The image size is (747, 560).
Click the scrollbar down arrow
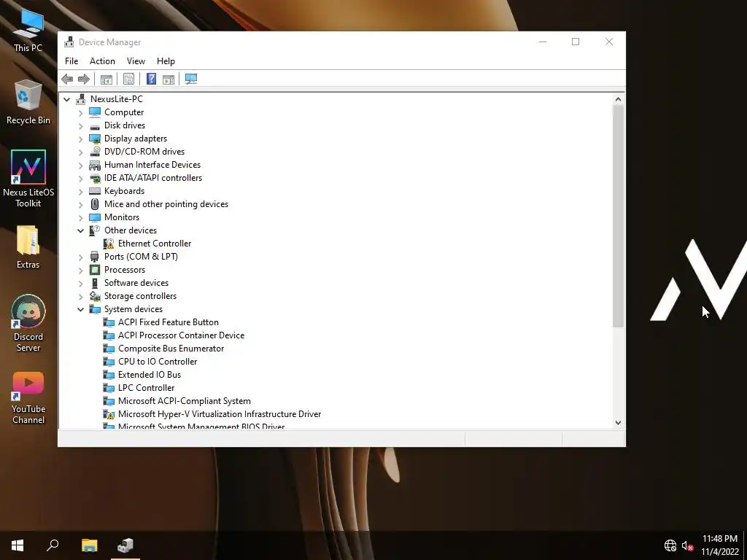618,422
